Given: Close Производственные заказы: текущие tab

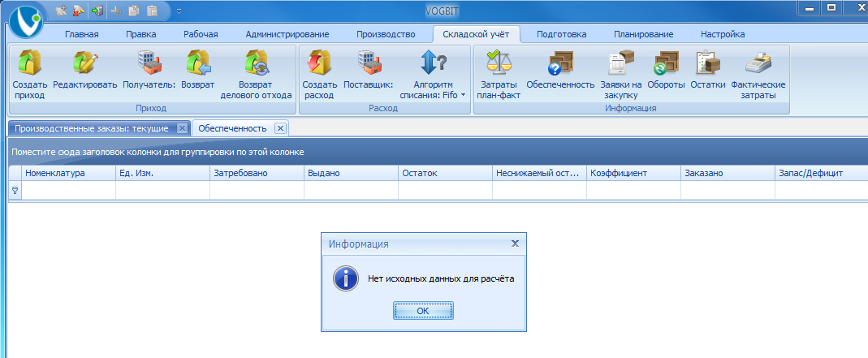Looking at the screenshot, I should [182, 128].
